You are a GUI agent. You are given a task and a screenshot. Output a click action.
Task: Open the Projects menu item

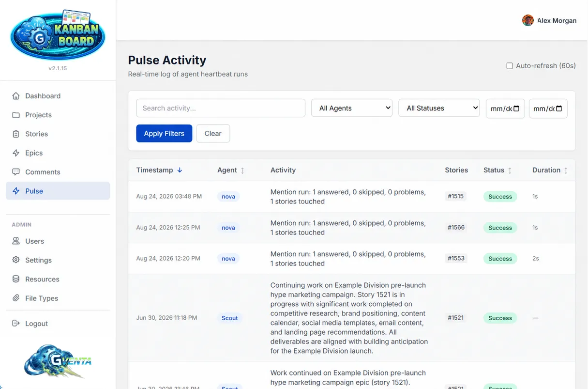pyautogui.click(x=58, y=115)
